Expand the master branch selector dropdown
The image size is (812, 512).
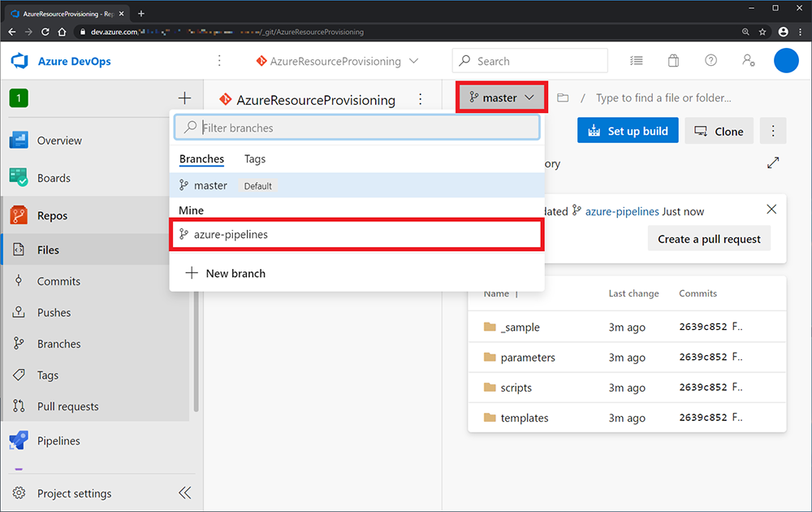pos(501,98)
